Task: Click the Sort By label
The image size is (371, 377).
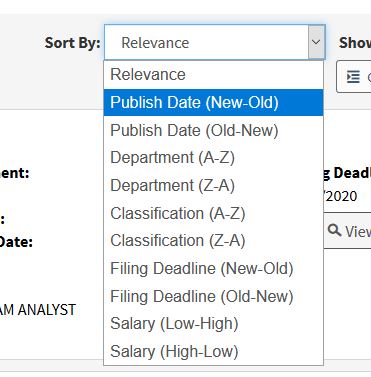Action: click(73, 43)
